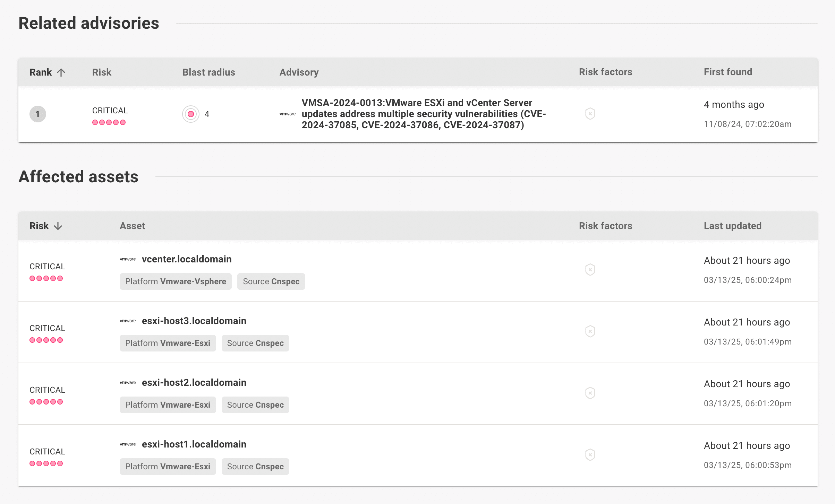Toggle the Rank column sort direction
This screenshot has width=835, height=504.
(47, 72)
